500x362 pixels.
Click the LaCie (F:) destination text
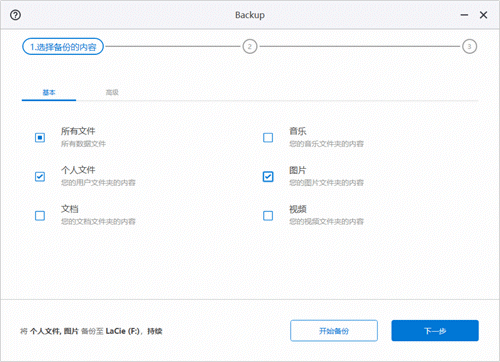[122, 331]
